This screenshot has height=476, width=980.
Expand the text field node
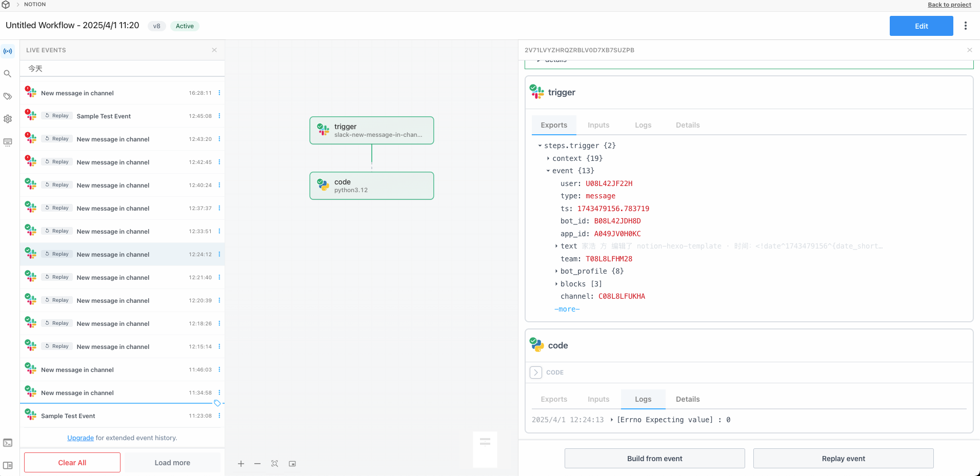556,246
